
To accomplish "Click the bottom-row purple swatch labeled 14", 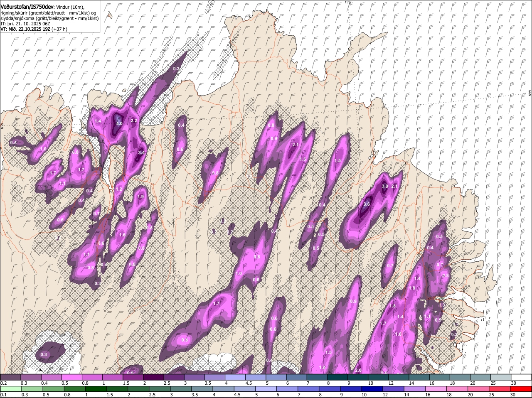I will pos(414,389).
